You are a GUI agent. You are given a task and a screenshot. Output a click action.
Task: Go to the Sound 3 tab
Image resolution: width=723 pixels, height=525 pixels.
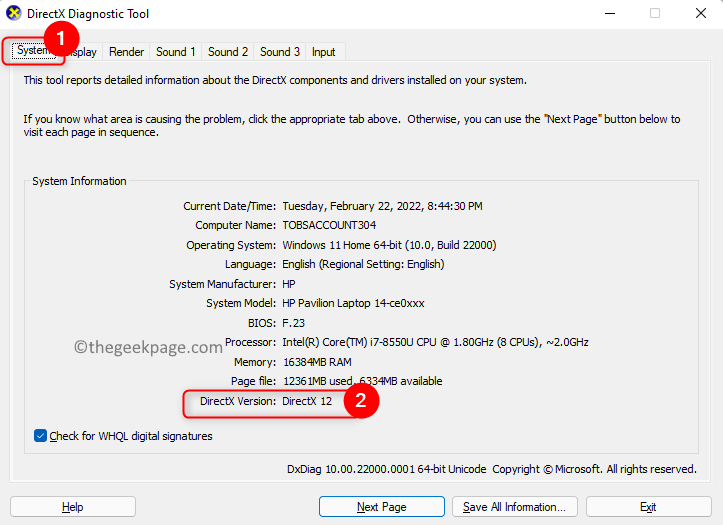click(x=280, y=52)
